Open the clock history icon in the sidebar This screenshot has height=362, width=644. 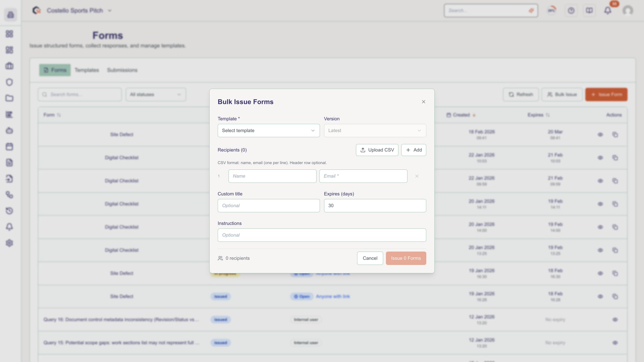[x=10, y=211]
